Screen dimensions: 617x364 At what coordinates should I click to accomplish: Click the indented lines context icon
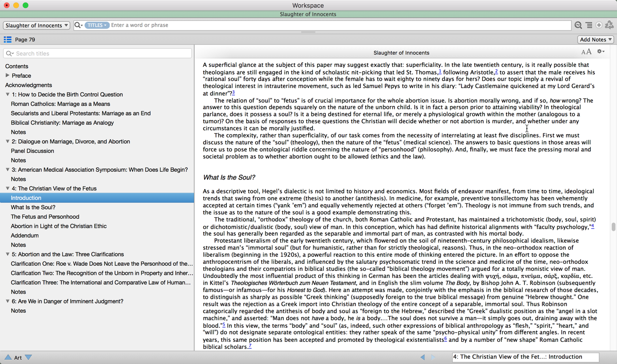589,25
